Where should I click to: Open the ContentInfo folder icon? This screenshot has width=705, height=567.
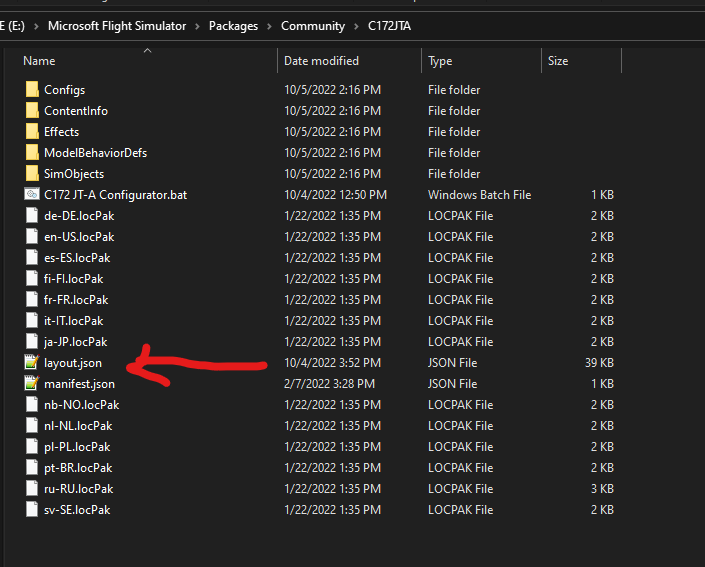(x=32, y=111)
